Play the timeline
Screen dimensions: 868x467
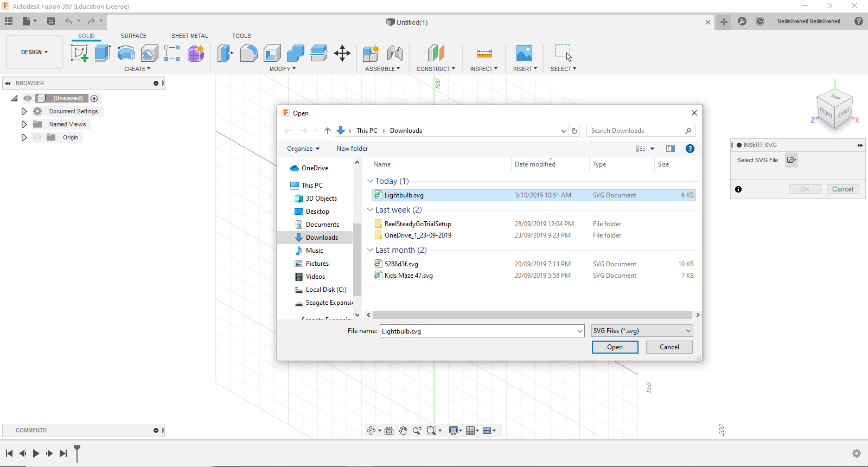point(36,453)
